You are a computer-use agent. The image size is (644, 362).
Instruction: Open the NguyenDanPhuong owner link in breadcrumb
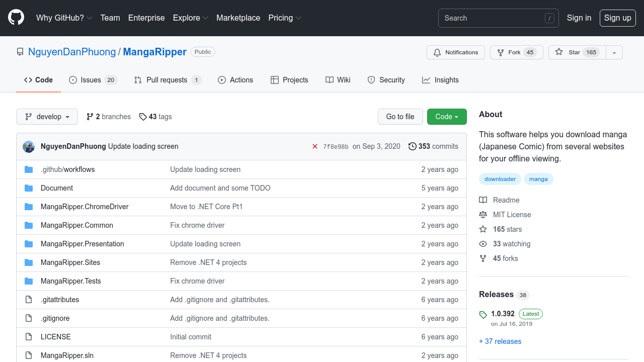pyautogui.click(x=72, y=52)
